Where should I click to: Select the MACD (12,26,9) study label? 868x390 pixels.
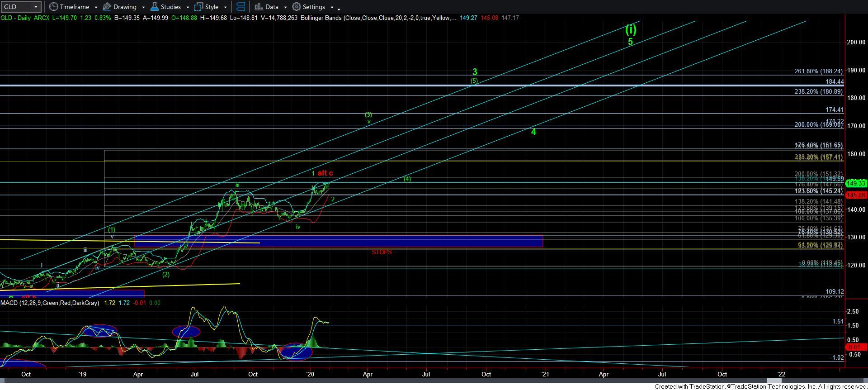point(50,303)
